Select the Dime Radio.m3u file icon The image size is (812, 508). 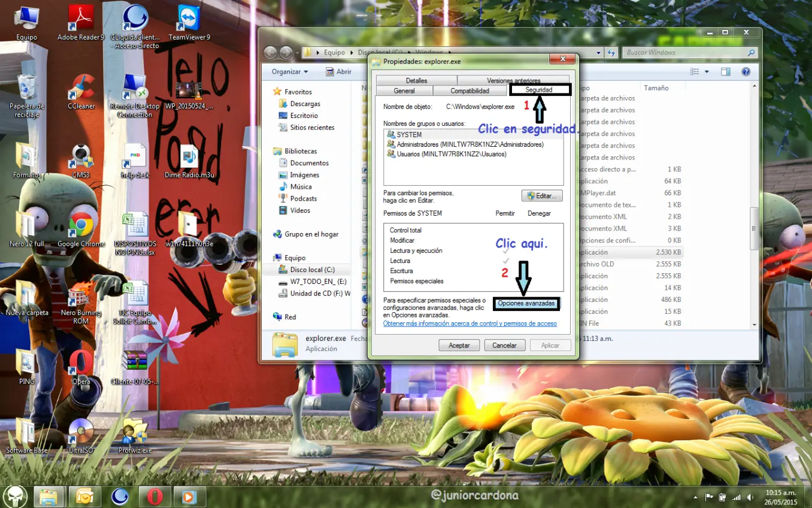coord(189,161)
